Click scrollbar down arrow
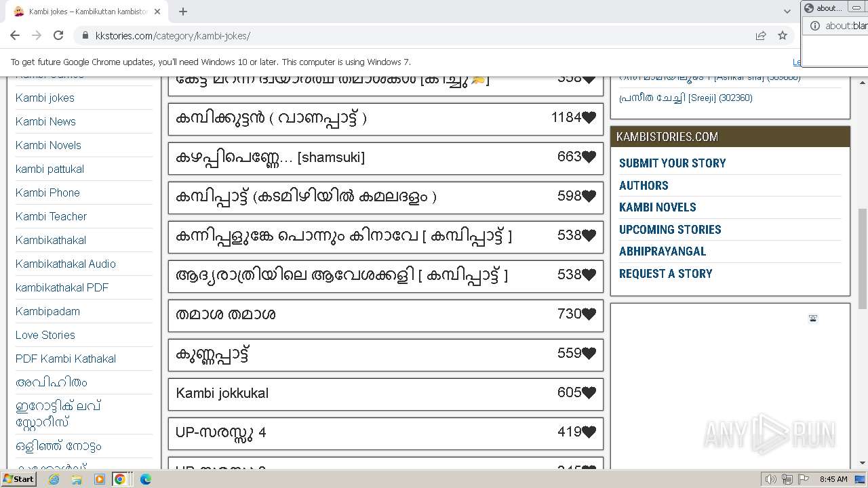The height and width of the screenshot is (488, 868). tap(863, 463)
